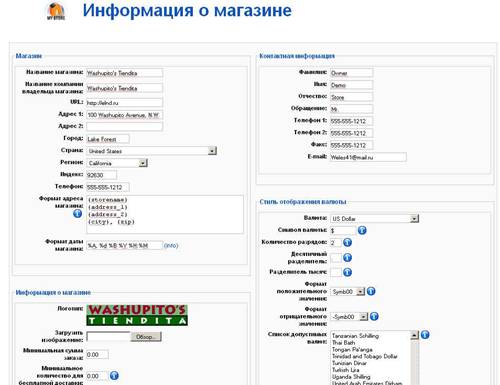Viewport: 500px width, 385px height.
Task: Select Uganda Shilling in the currency list
Action: coord(351,377)
